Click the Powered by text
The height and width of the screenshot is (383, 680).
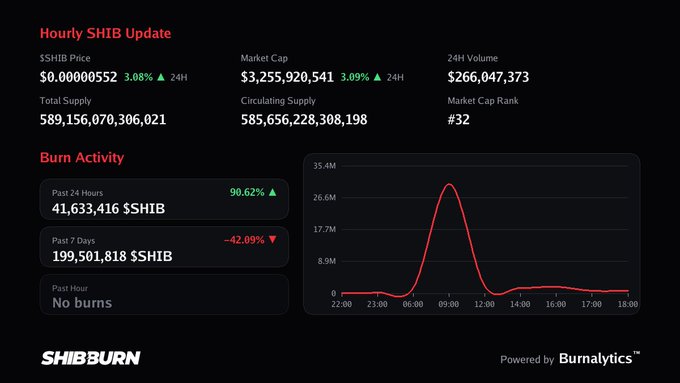click(x=527, y=360)
